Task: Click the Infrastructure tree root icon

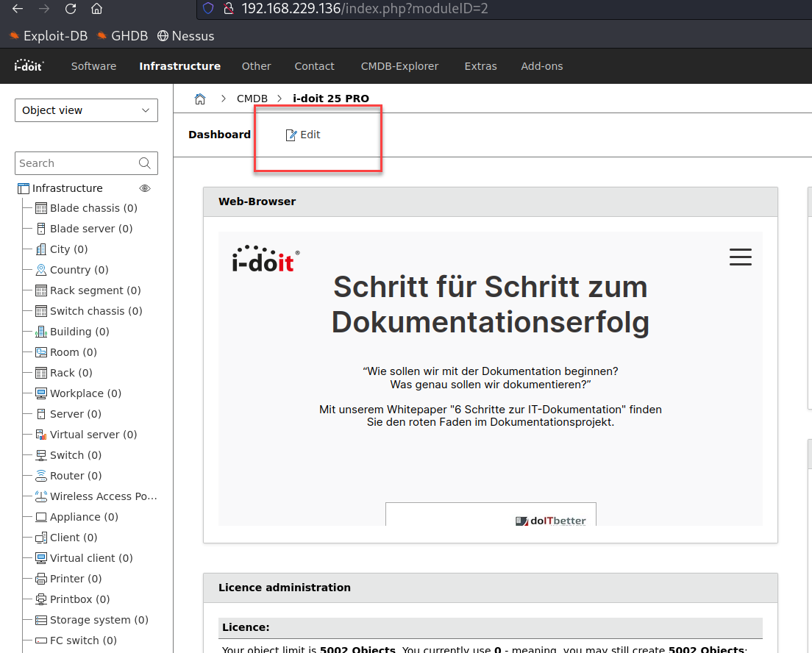Action: 24,188
